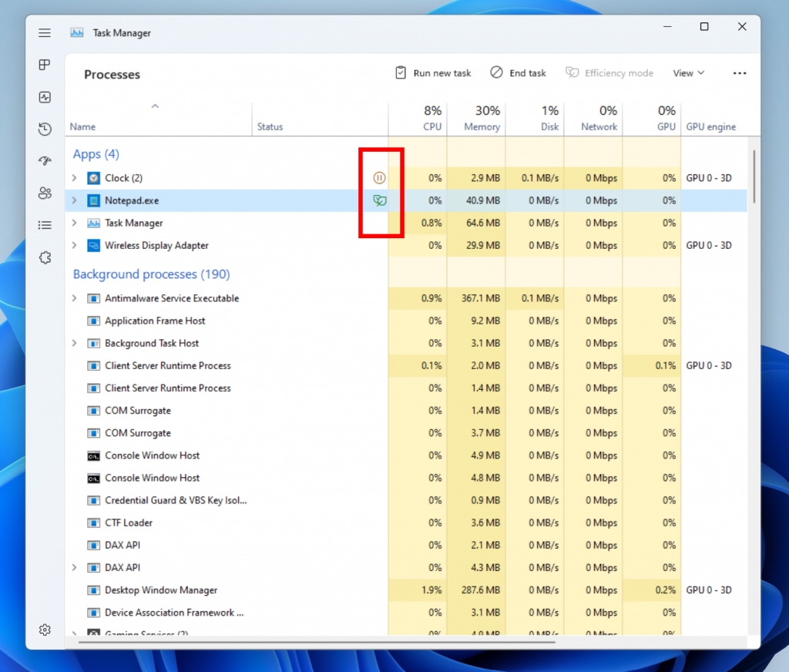This screenshot has width=789, height=672.
Task: Open the View dropdown menu
Action: point(688,72)
